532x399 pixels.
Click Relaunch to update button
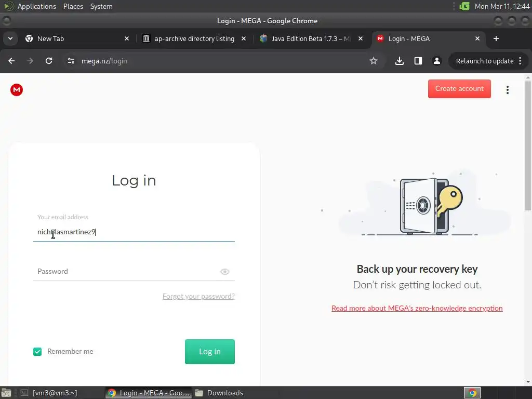pyautogui.click(x=485, y=61)
